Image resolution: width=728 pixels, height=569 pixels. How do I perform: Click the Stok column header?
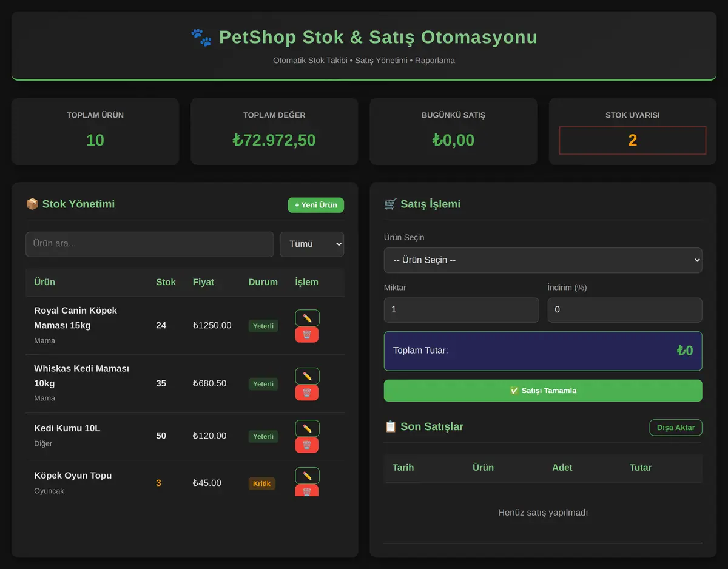pos(166,282)
